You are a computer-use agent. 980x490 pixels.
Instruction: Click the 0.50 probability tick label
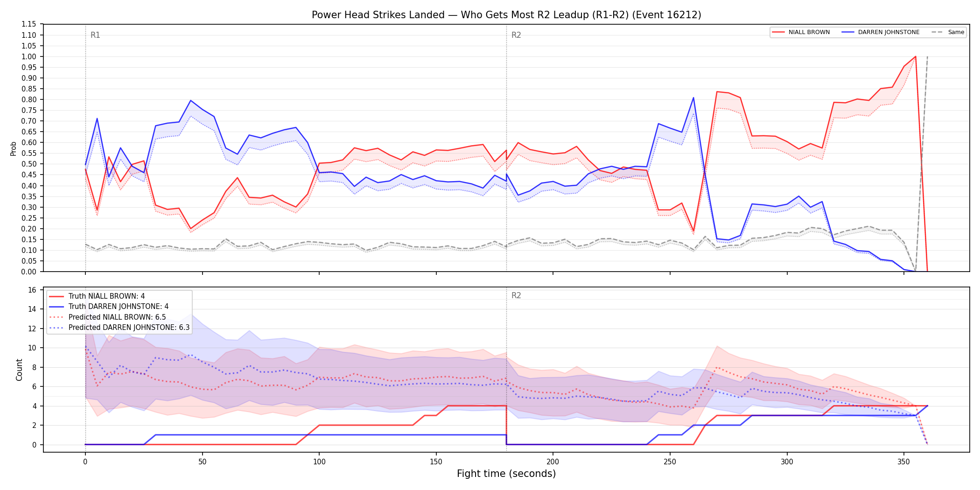tap(29, 164)
